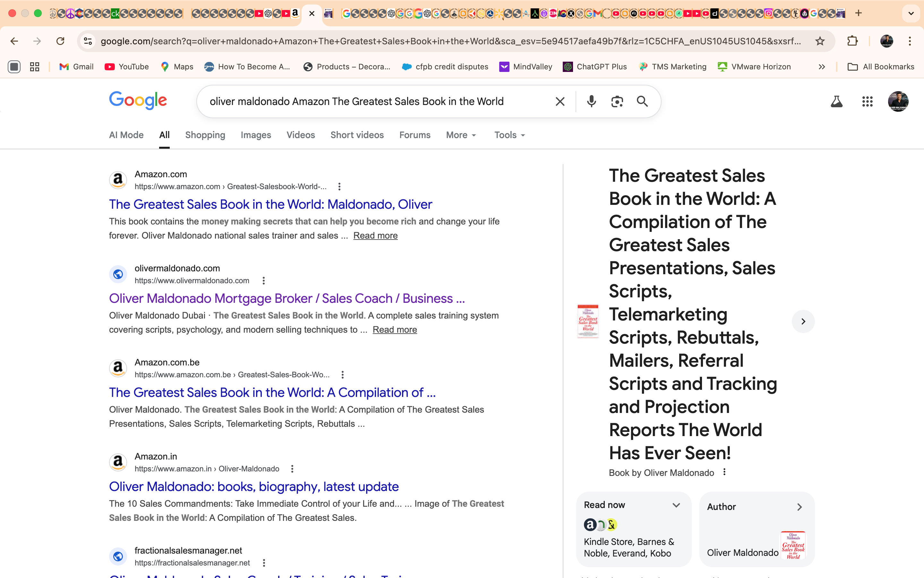Open Chrome three-dot menu
The image size is (924, 578).
point(910,41)
